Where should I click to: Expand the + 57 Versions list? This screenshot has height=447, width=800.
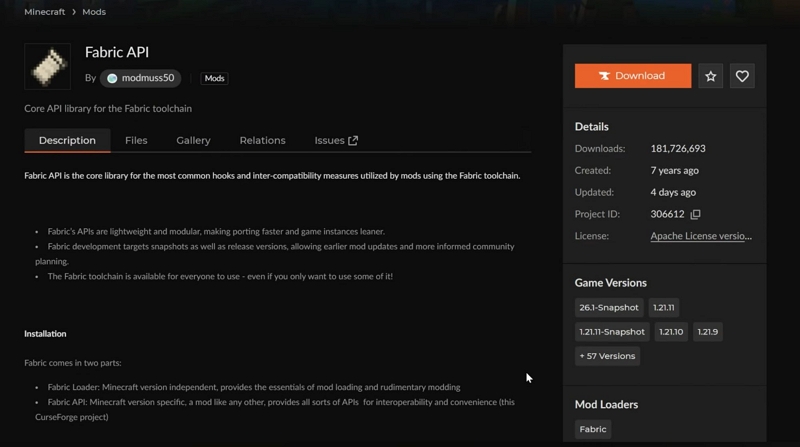[x=607, y=356]
